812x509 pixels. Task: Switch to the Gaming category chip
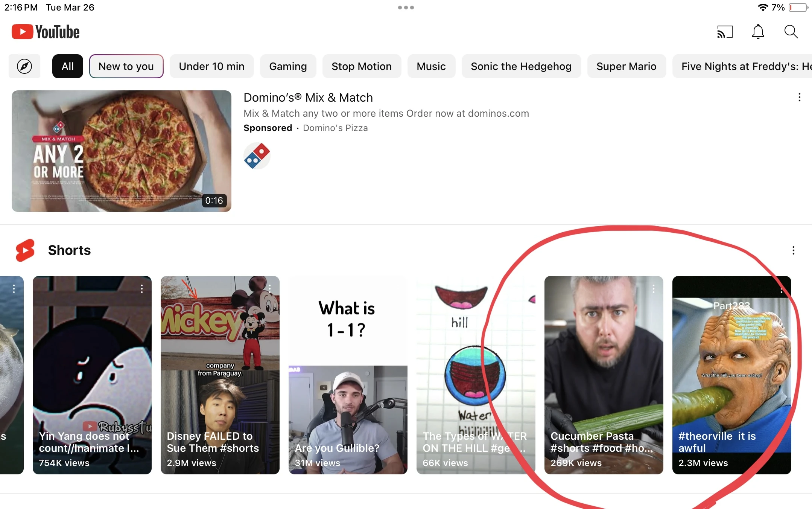pos(288,67)
